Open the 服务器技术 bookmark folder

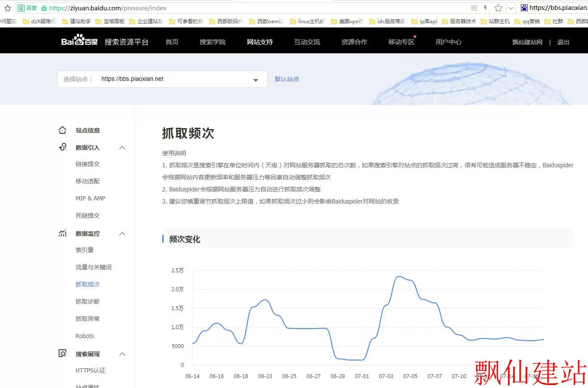459,21
